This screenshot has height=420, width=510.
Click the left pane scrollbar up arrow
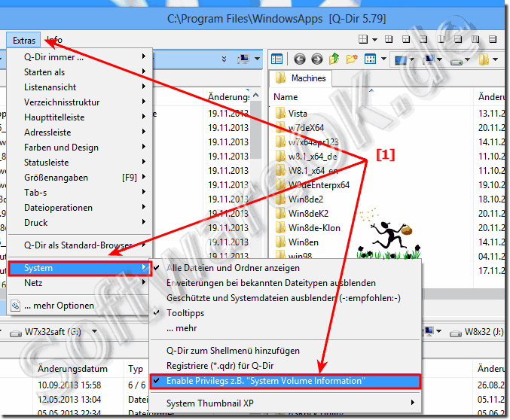(256, 95)
